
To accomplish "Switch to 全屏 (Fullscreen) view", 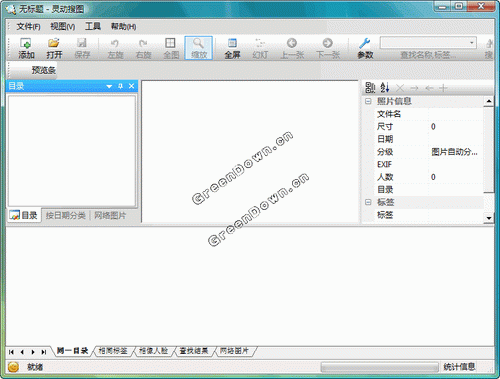I will (x=232, y=48).
